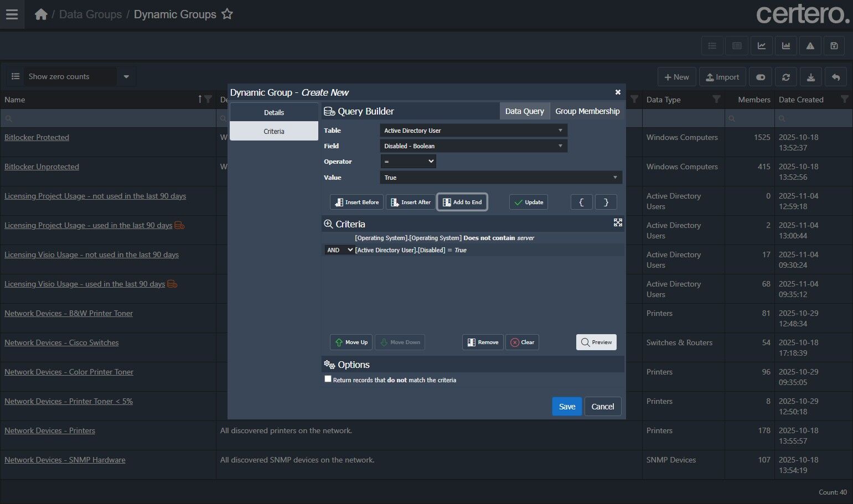853x504 pixels.
Task: Change the AND logical operator dropdown
Action: point(339,250)
